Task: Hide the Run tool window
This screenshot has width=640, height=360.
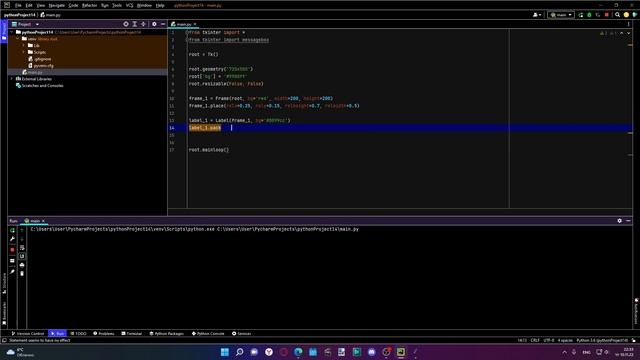Action: 628,221
